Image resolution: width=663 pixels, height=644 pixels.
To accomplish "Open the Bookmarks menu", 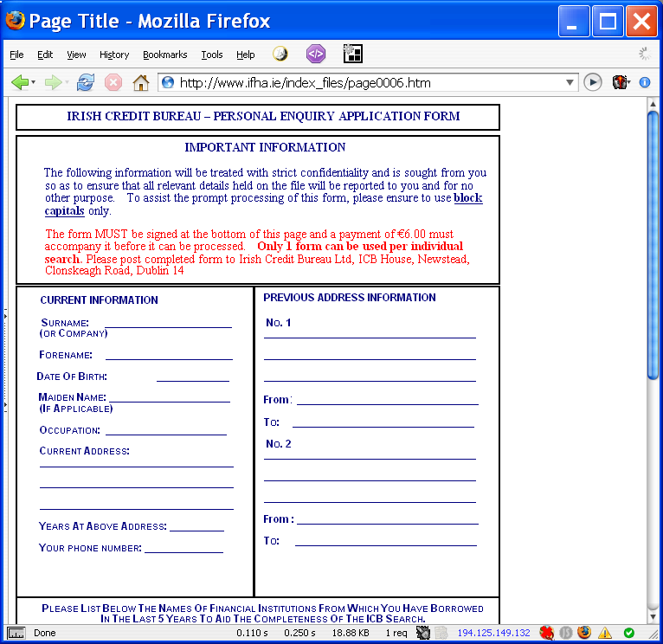I will [165, 55].
